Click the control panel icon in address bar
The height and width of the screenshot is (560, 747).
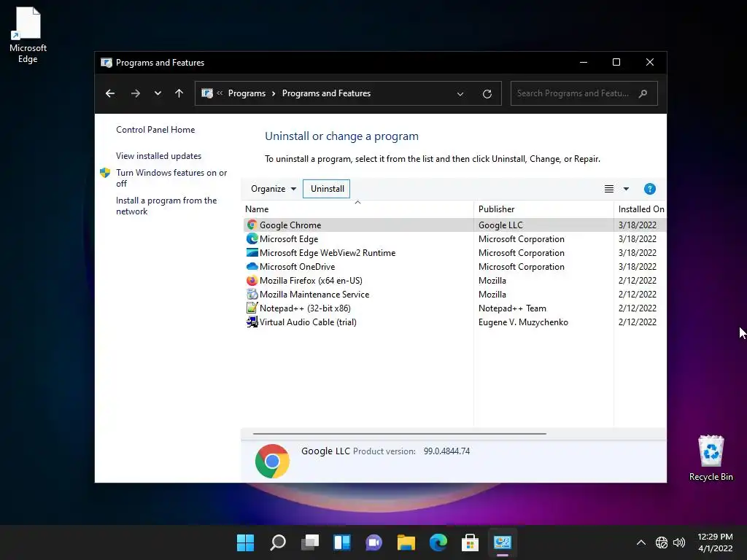pyautogui.click(x=207, y=93)
